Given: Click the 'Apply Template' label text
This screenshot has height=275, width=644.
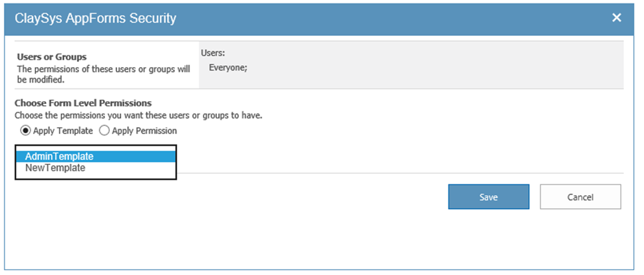Looking at the screenshot, I should click(63, 131).
